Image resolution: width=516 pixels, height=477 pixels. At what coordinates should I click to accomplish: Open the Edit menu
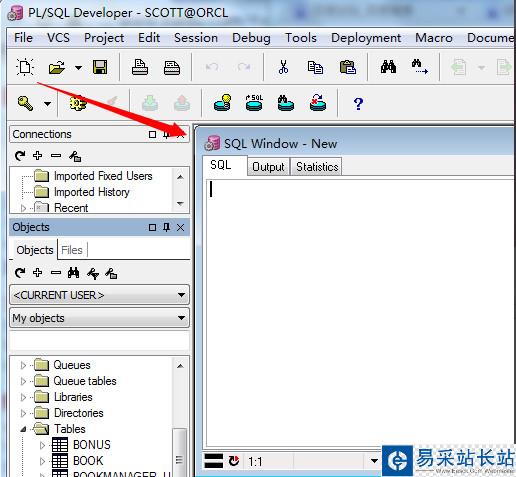tap(149, 38)
